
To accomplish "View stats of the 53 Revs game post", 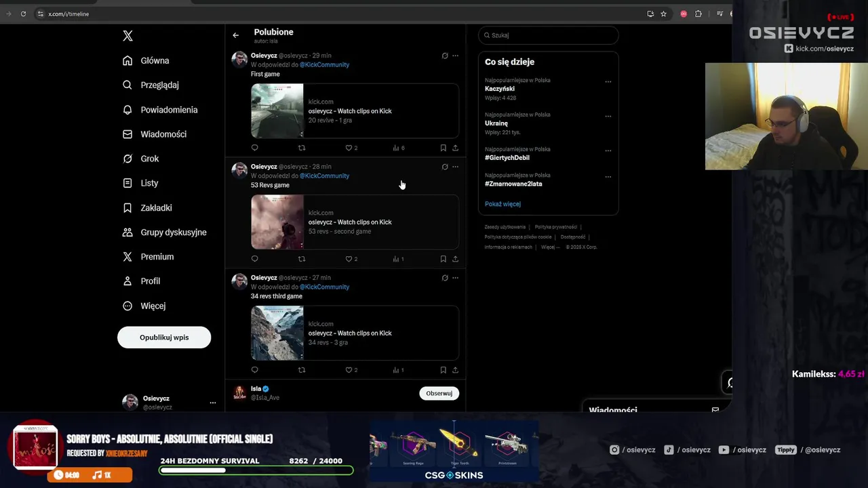I will [x=399, y=259].
